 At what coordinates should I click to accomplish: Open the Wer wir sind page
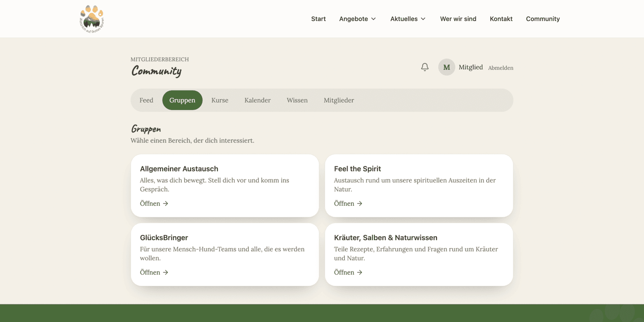[x=458, y=19]
